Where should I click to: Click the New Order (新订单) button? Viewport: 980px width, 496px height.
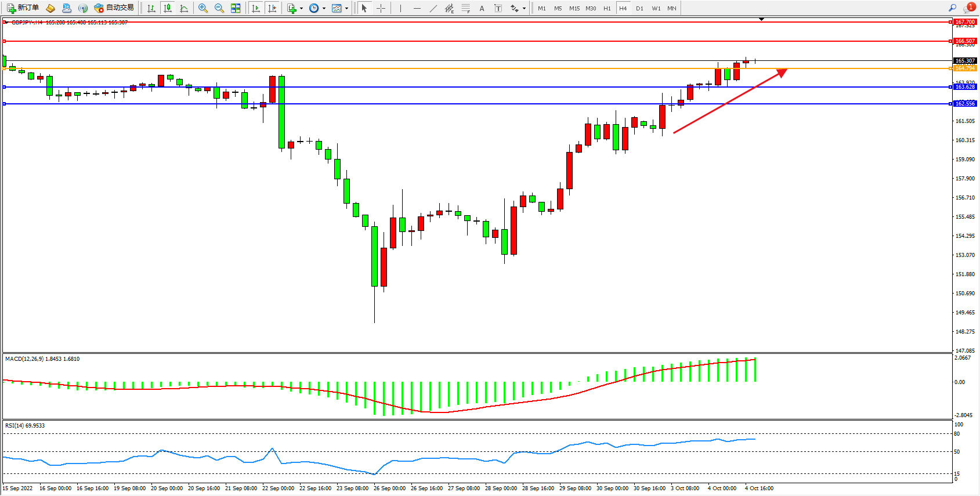tap(23, 8)
